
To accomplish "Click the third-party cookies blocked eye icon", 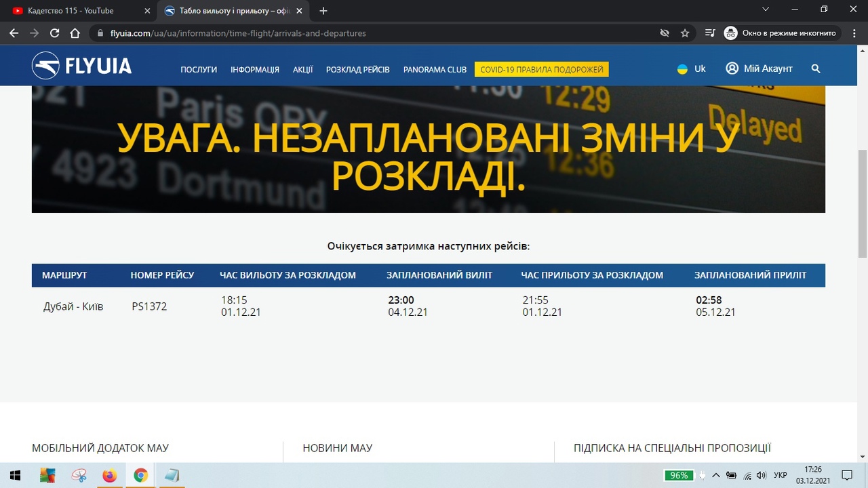I will click(x=665, y=33).
